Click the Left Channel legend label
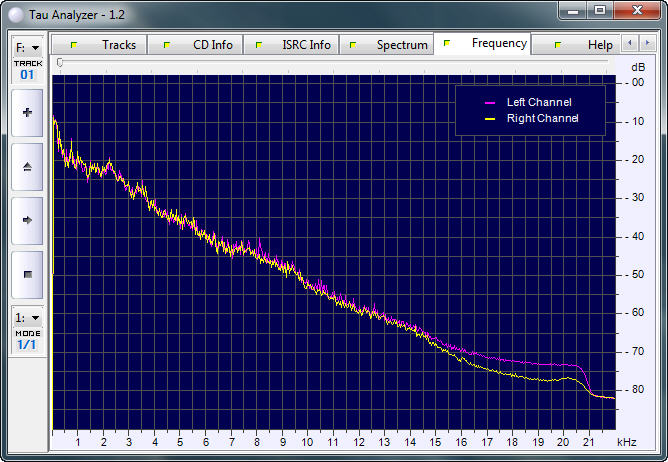The width and height of the screenshot is (668, 462). pyautogui.click(x=539, y=102)
